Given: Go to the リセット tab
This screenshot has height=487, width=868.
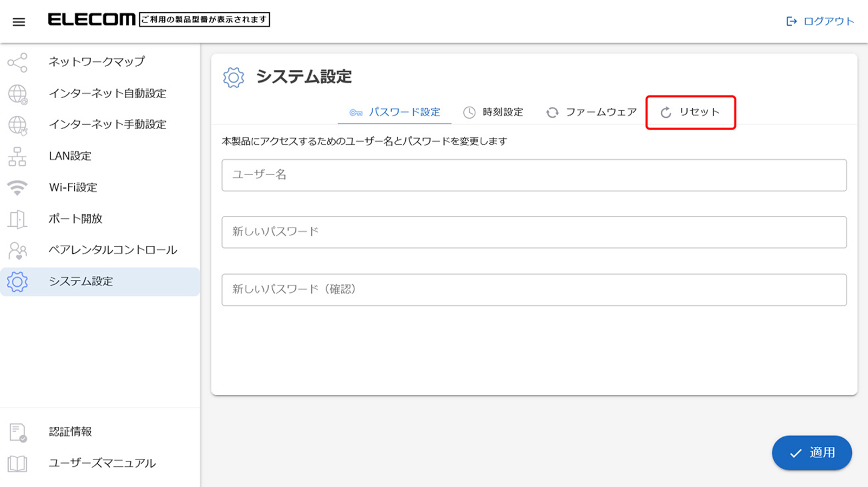Looking at the screenshot, I should click(x=690, y=112).
